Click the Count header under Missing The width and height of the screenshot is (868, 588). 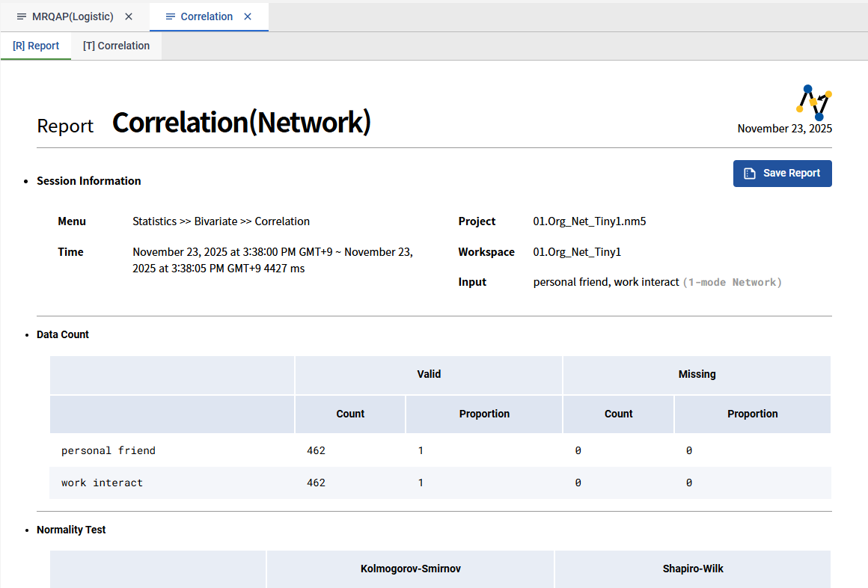pyautogui.click(x=618, y=414)
